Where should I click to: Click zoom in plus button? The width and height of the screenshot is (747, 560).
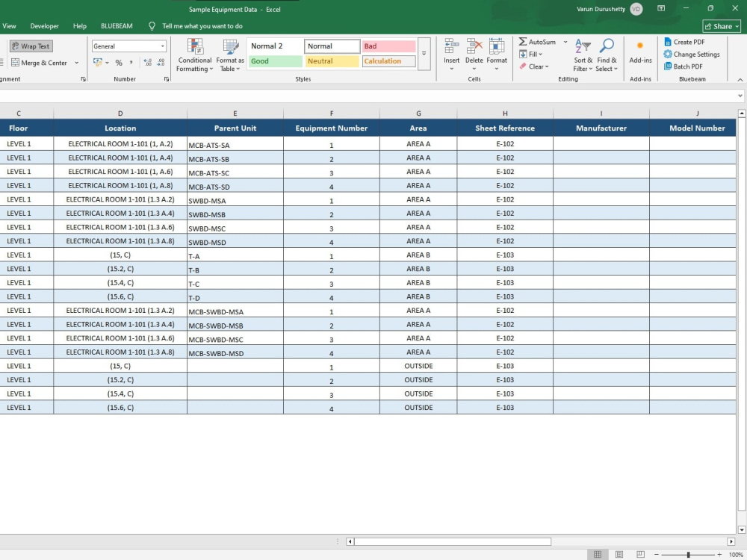point(719,555)
